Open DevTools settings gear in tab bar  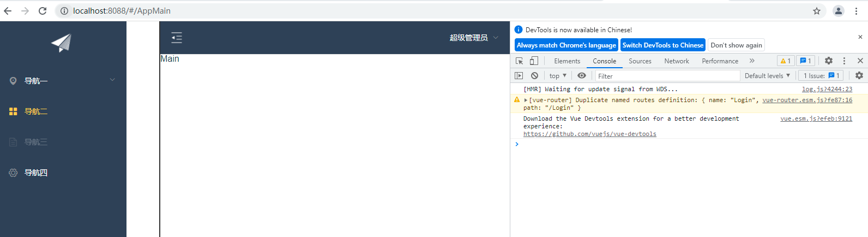[x=829, y=61]
